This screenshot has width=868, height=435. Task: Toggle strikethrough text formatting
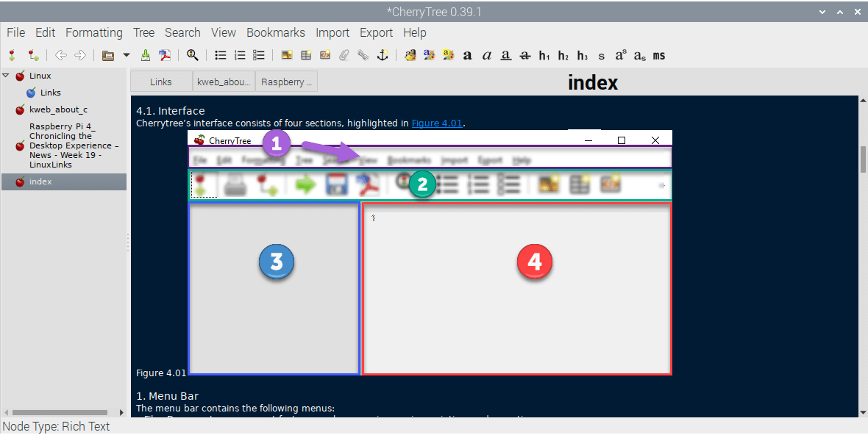[x=525, y=56]
